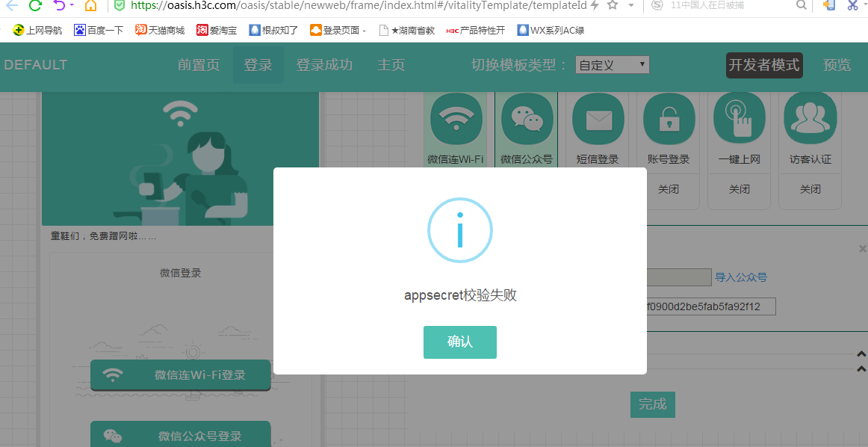
Task: Toggle the 关闭 switch under 一键上网
Action: (x=740, y=189)
